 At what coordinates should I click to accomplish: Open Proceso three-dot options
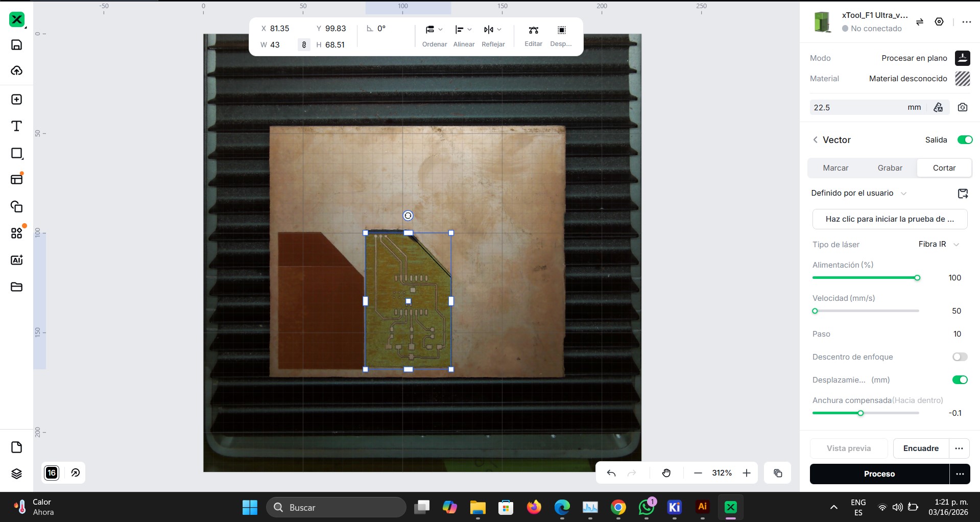tap(960, 474)
